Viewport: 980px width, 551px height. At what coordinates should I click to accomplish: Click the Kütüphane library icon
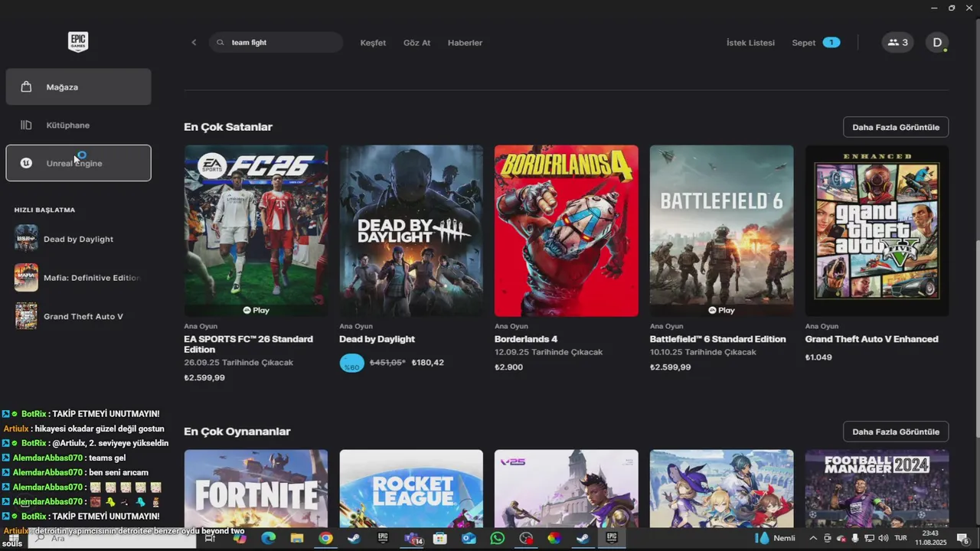(26, 125)
